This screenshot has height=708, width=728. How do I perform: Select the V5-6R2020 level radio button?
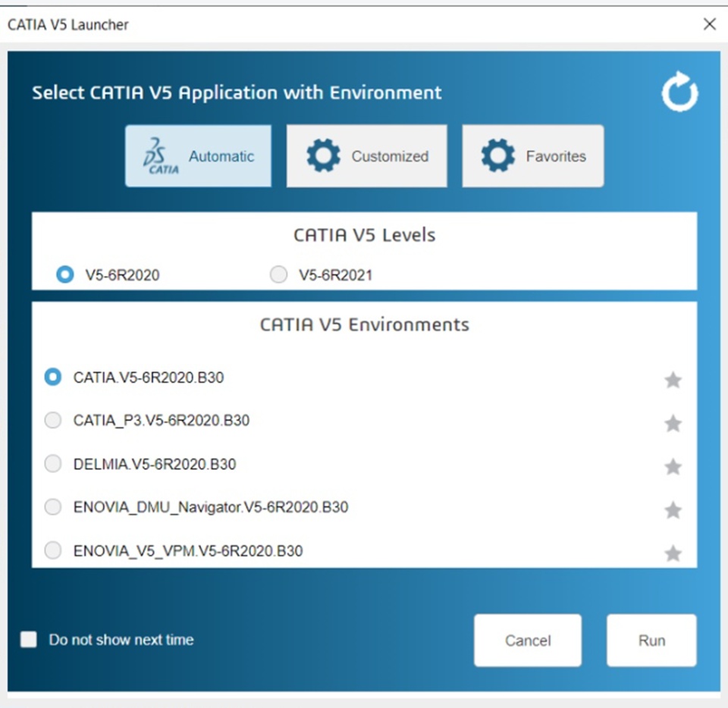click(x=65, y=274)
